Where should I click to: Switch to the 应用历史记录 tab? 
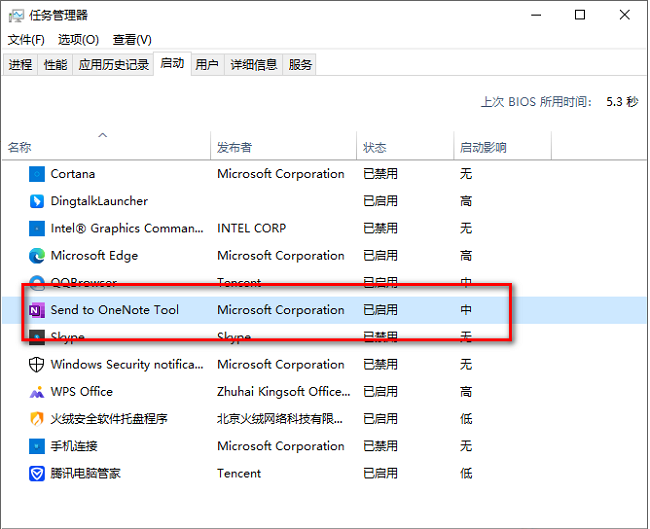pos(114,65)
